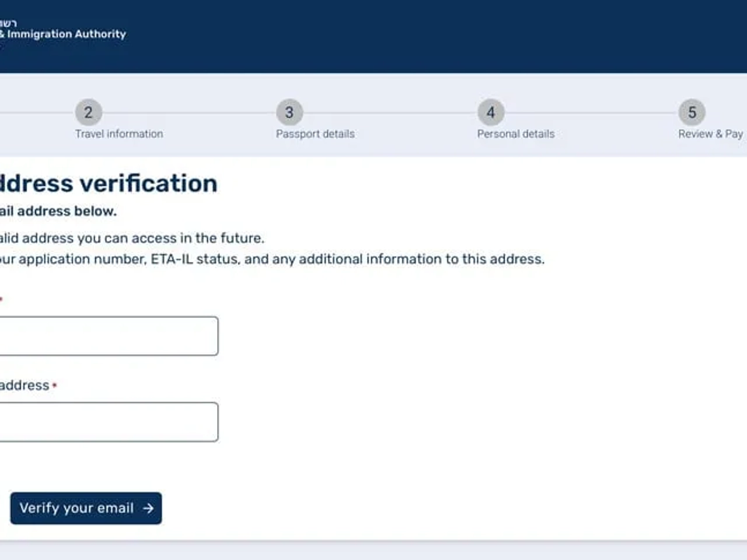This screenshot has height=560, width=747.
Task: Select step 5 circle for Review & Pay
Action: coord(692,112)
